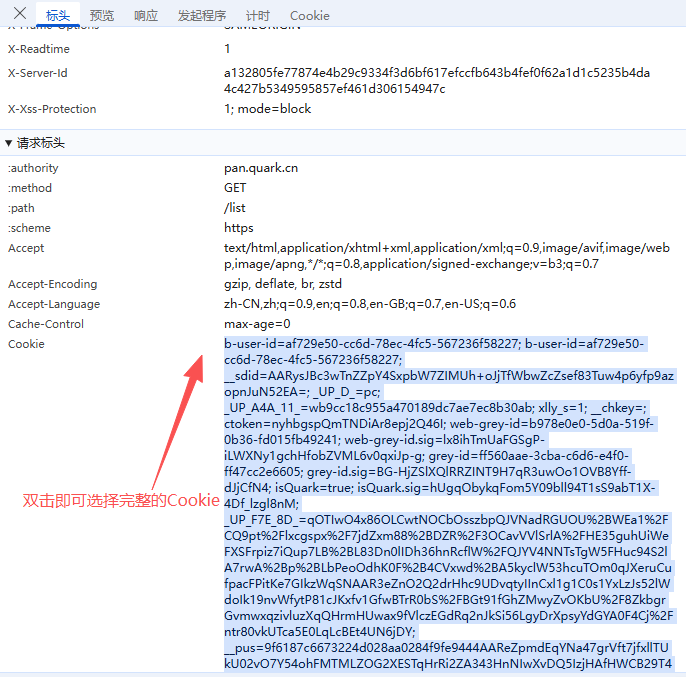Click the '1; mode=block' value
Image resolution: width=686 pixels, height=677 pixels.
(x=267, y=109)
